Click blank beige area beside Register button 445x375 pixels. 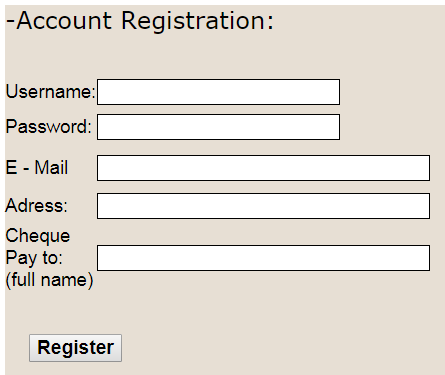[267, 348]
